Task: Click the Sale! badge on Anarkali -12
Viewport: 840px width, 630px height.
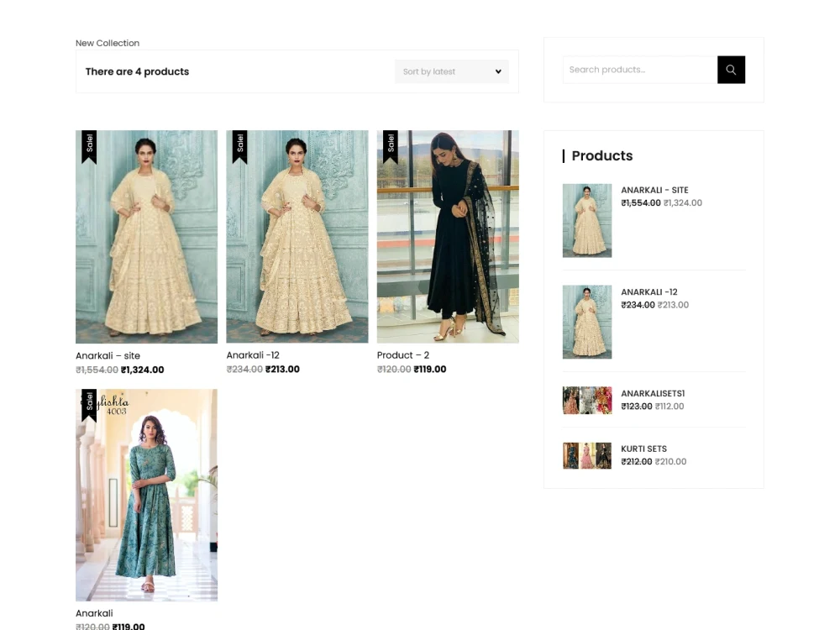Action: [x=239, y=146]
